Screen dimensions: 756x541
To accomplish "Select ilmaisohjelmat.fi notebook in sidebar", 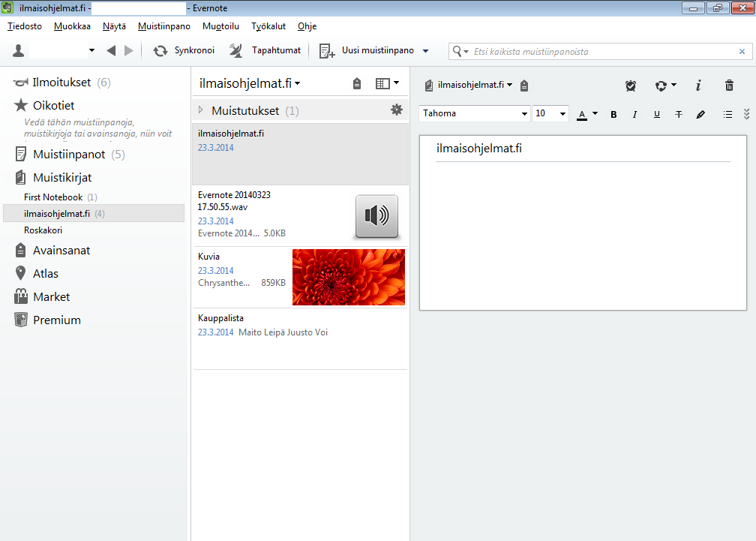I will tap(94, 214).
